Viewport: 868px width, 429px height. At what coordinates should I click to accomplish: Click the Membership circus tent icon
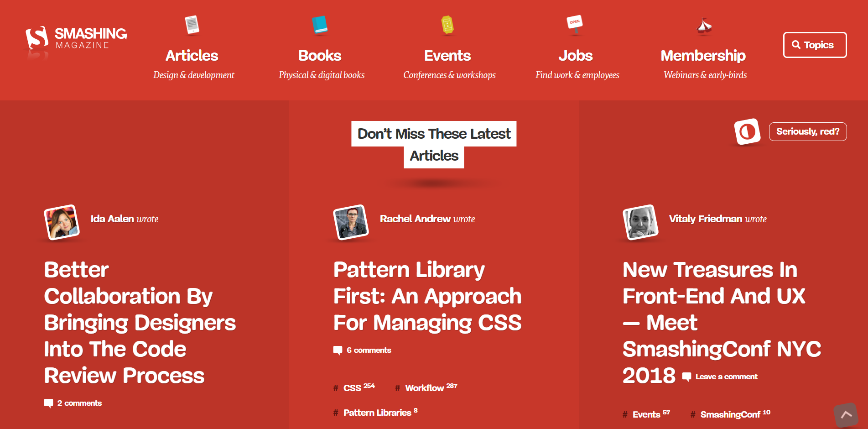(x=704, y=26)
